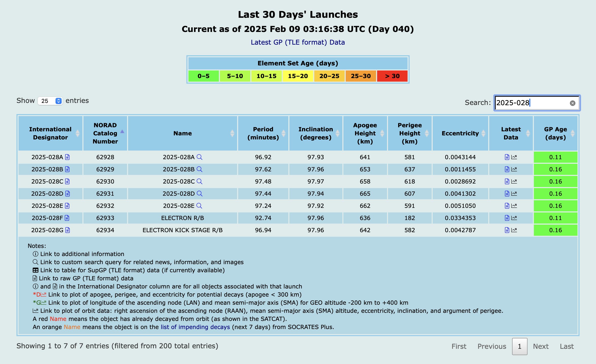Screen dimensions: 596x364
Task: Click search magnifier beside name 2025-028D
Action: (200, 194)
